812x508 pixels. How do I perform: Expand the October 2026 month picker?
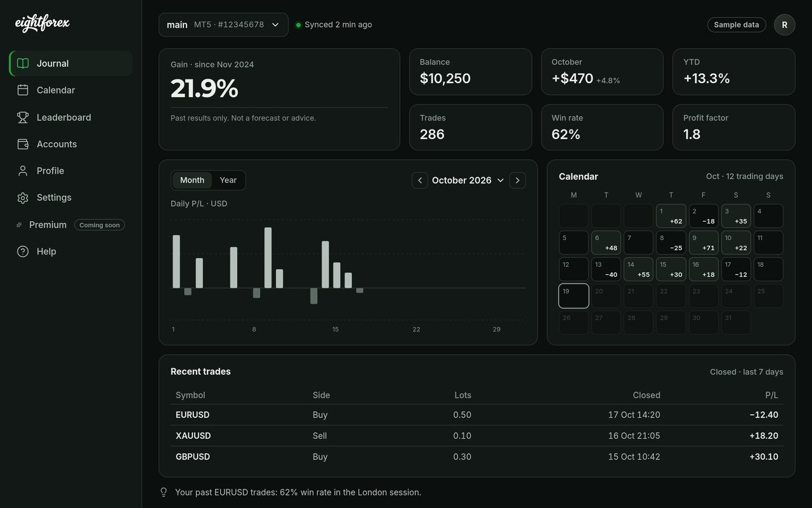(x=468, y=180)
